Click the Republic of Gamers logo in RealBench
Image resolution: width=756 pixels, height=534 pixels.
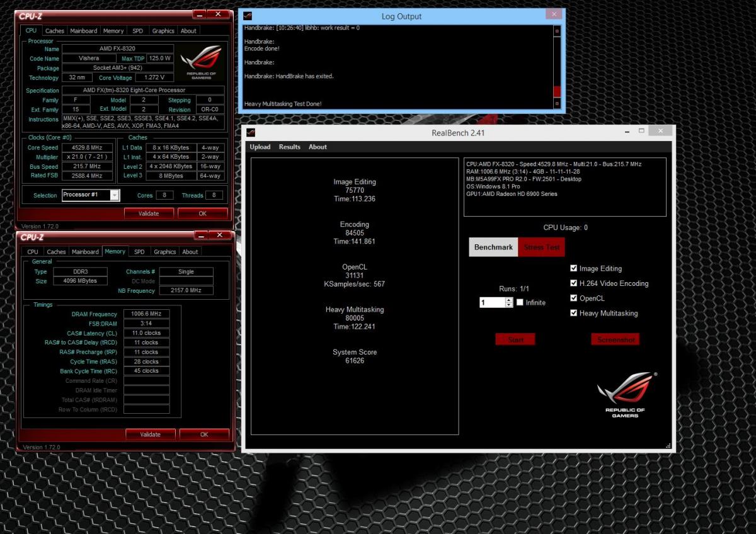(626, 395)
